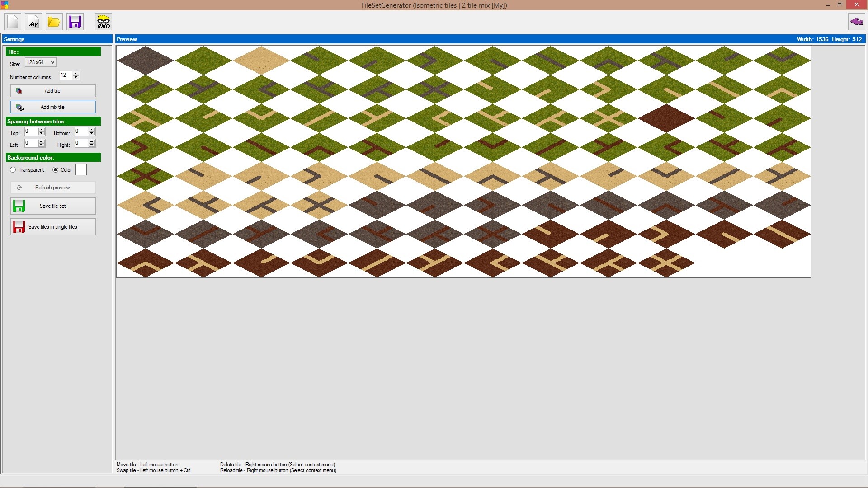Click the RND random generator icon

coord(104,22)
